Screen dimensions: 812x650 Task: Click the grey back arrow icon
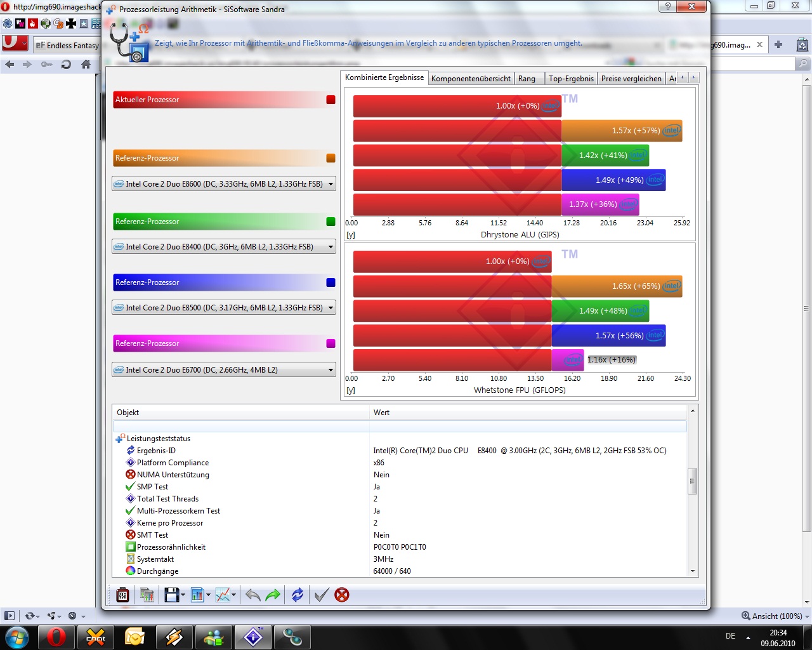pos(252,595)
